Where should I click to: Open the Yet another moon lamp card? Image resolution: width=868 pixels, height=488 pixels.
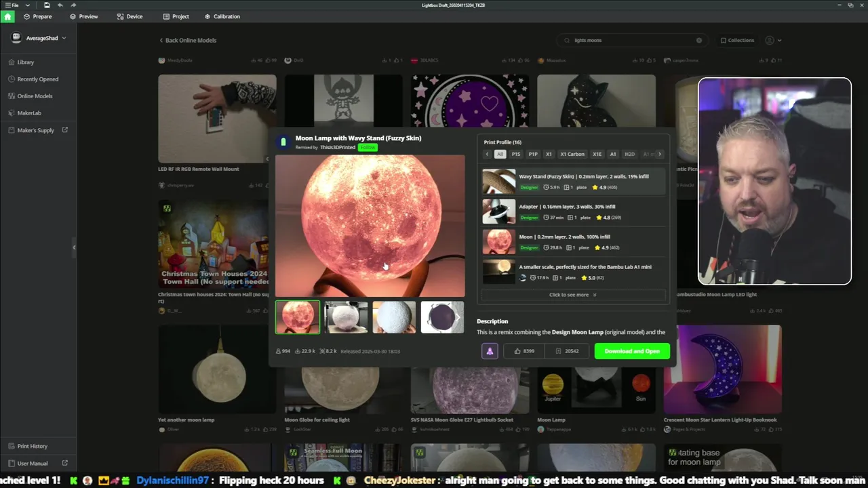tap(217, 380)
